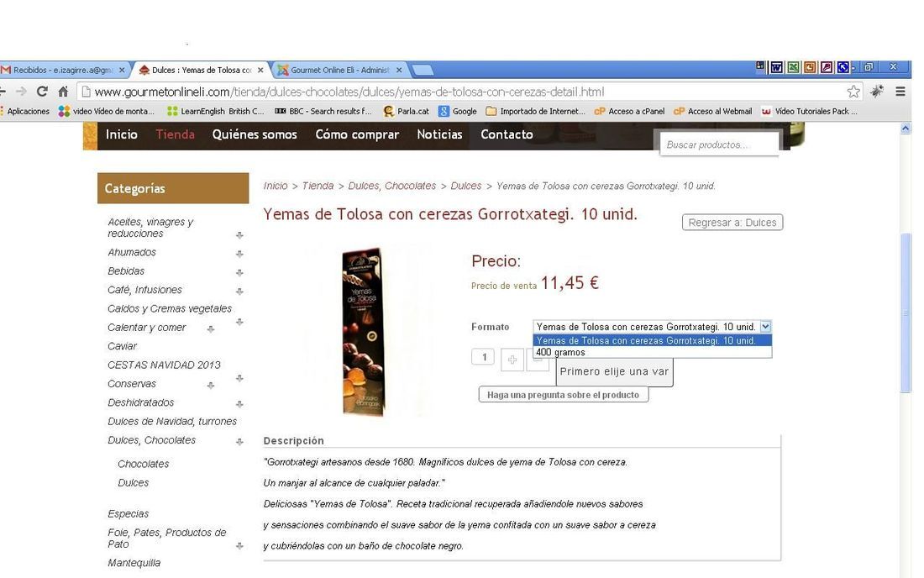The width and height of the screenshot is (924, 578).
Task: Click the Yemas de Tolosa product image
Action: 364,332
